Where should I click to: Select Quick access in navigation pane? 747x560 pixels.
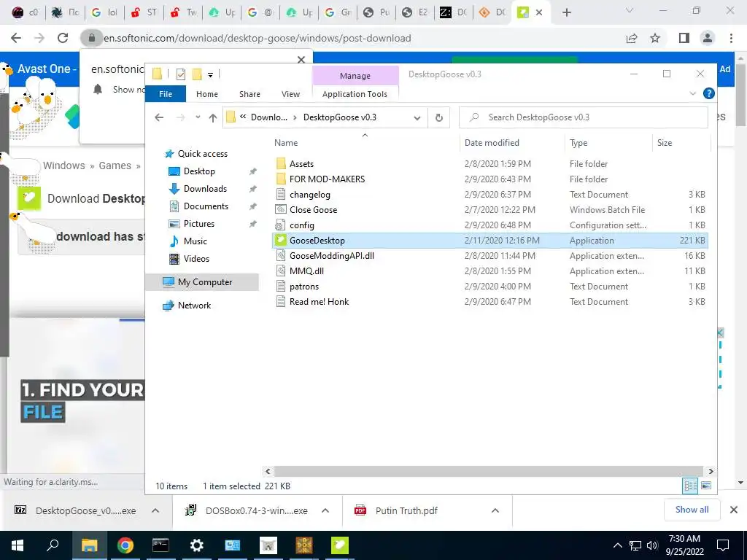tap(203, 154)
